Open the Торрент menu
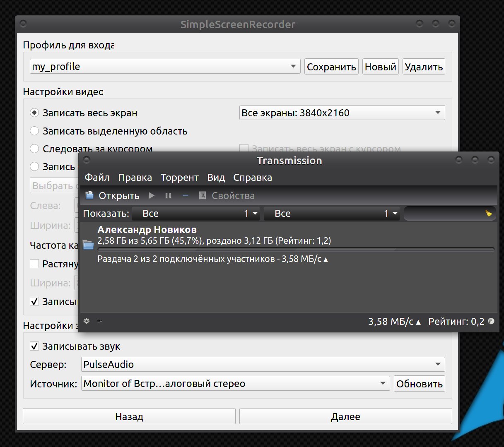504x447 pixels. [x=180, y=178]
